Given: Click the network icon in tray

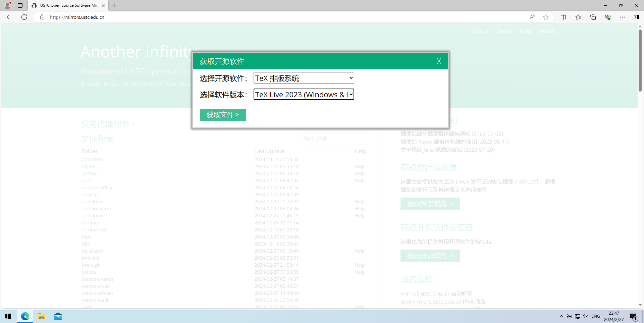Looking at the screenshot, I should (578, 316).
